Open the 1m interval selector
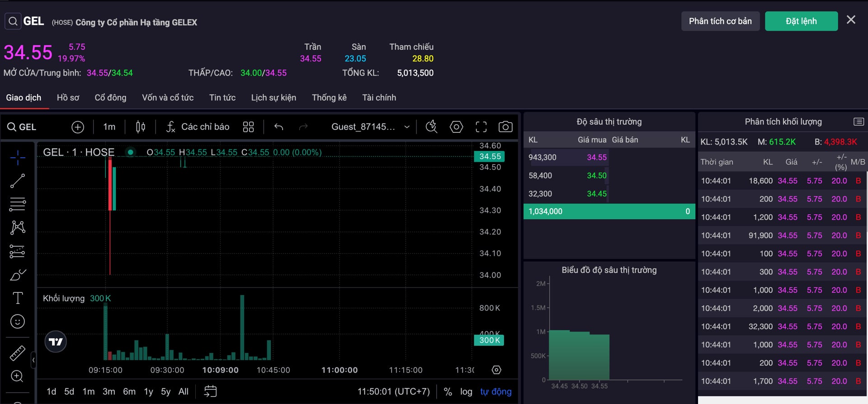 [109, 127]
